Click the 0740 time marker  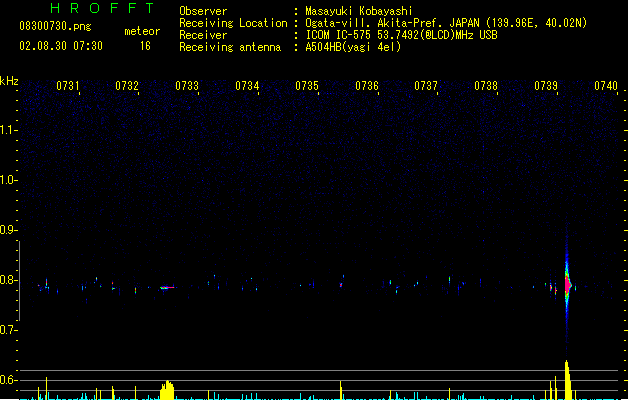coord(606,86)
